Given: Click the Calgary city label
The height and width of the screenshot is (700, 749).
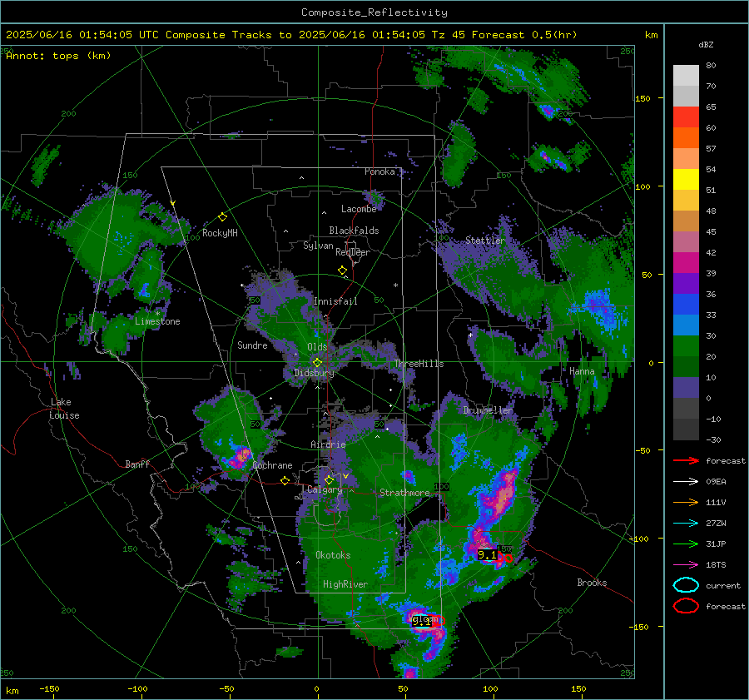Looking at the screenshot, I should coord(325,489).
